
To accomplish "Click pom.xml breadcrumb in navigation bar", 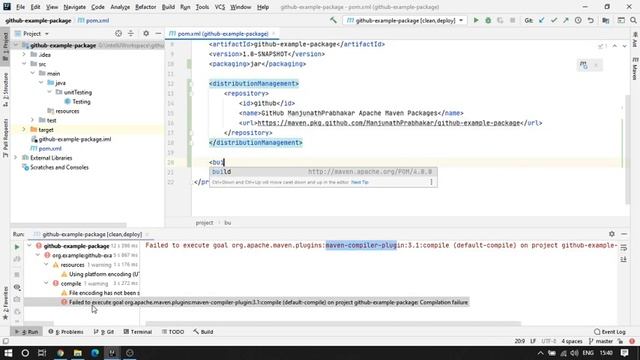I will (93, 20).
